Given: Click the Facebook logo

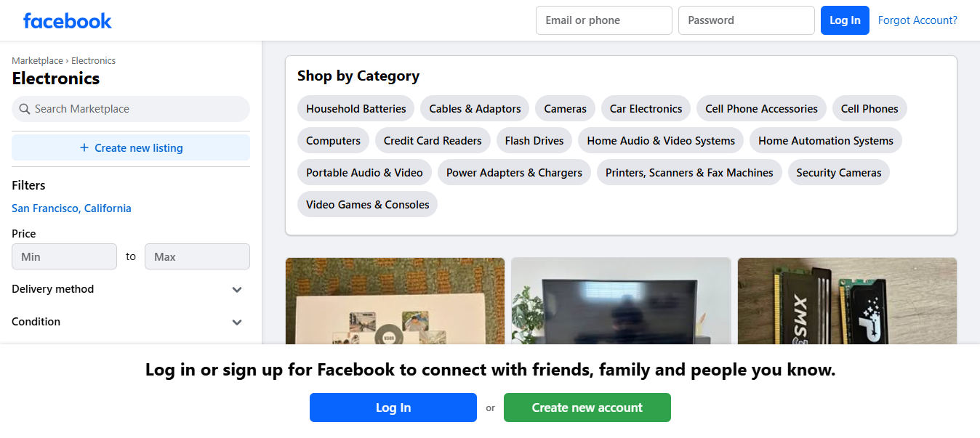Looking at the screenshot, I should tap(67, 20).
